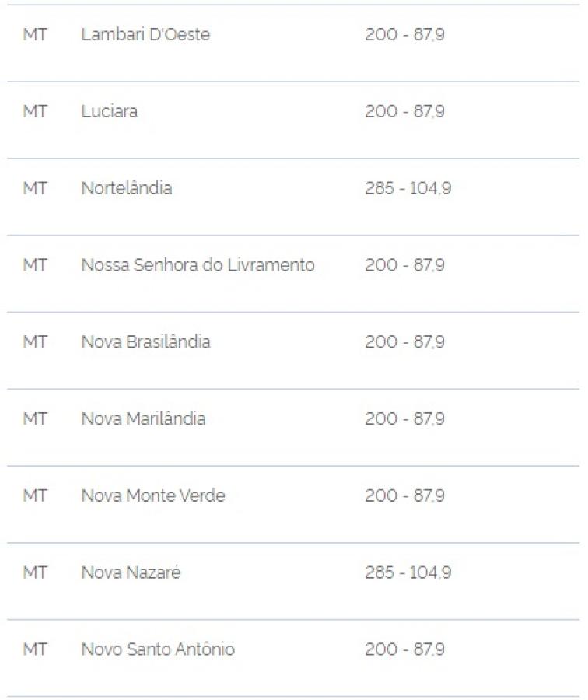Click the Nova Nazaré city name
The width and height of the screenshot is (588, 700).
click(131, 572)
